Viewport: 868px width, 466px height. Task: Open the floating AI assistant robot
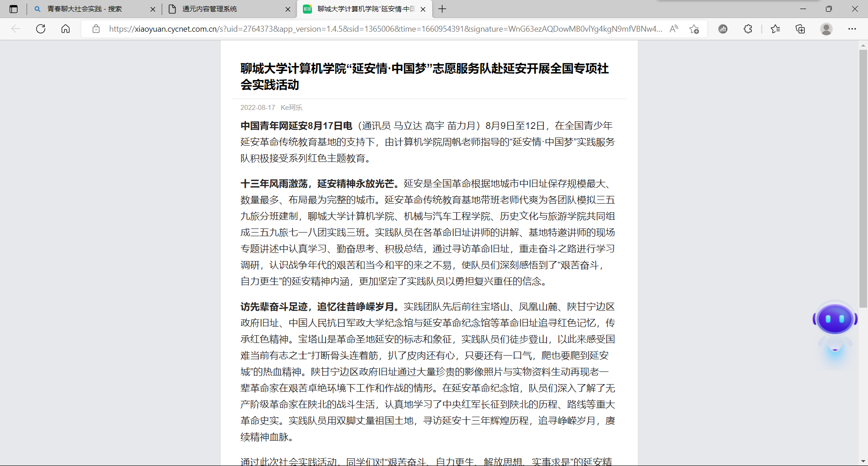[x=835, y=319]
